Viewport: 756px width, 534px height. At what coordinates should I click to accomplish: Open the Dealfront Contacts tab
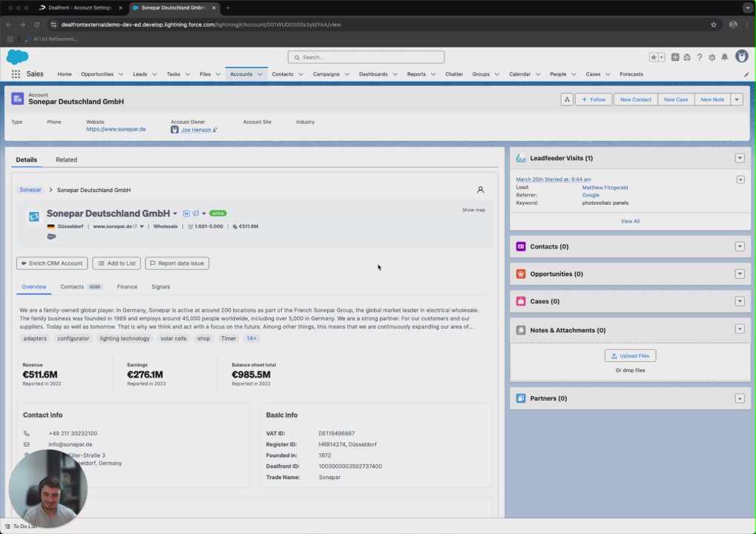coord(81,287)
